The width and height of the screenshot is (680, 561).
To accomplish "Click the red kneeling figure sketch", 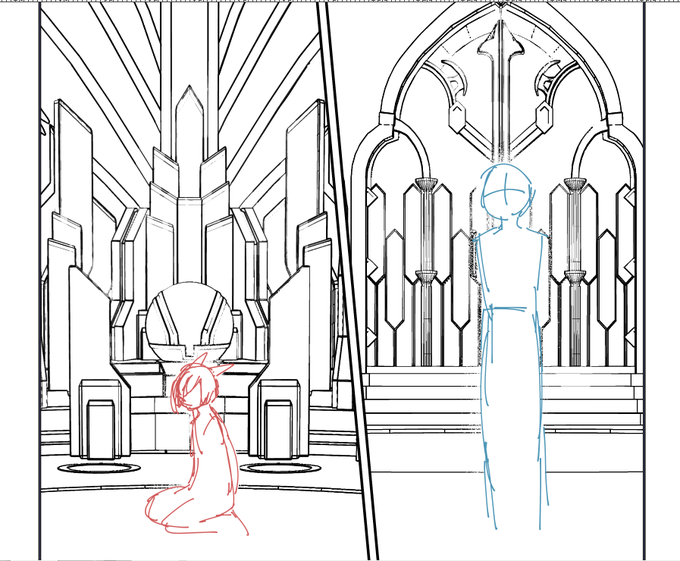I will [x=195, y=444].
